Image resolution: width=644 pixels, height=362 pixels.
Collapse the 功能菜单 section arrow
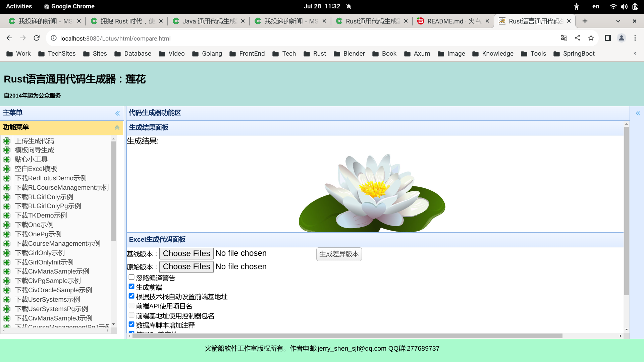[117, 128]
